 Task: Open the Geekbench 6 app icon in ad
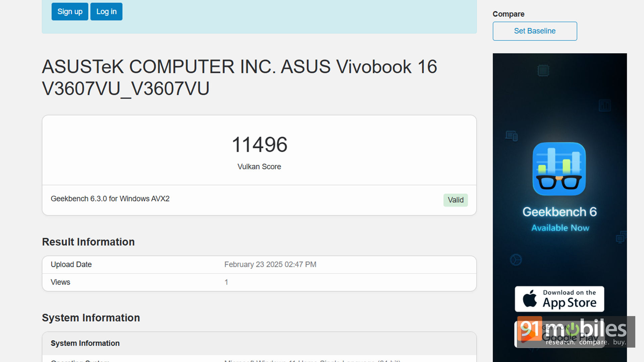(559, 169)
